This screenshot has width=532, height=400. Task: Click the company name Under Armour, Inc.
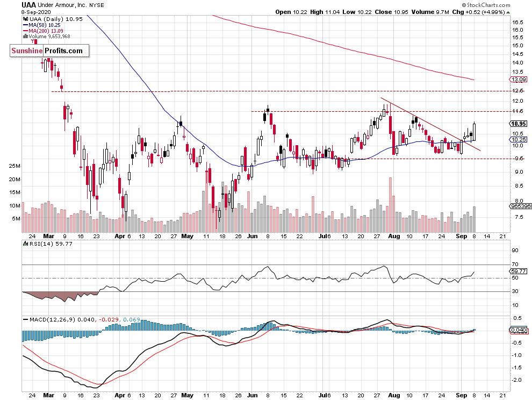coord(62,5)
